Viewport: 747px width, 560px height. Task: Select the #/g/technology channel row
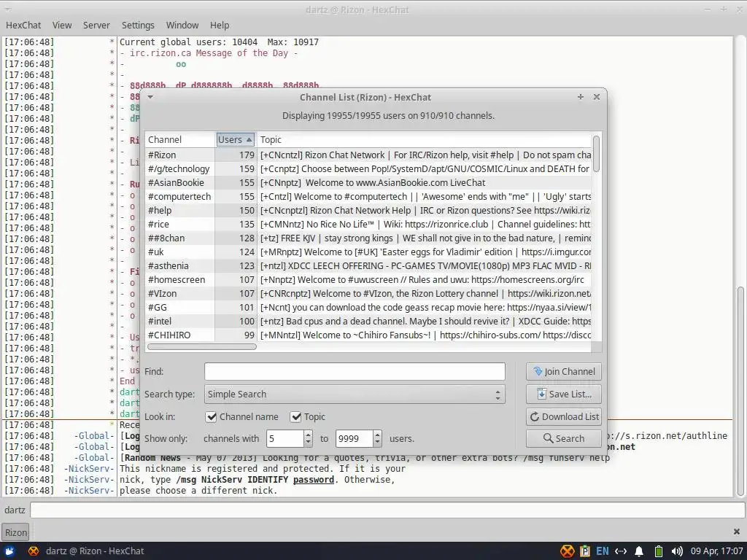click(368, 169)
